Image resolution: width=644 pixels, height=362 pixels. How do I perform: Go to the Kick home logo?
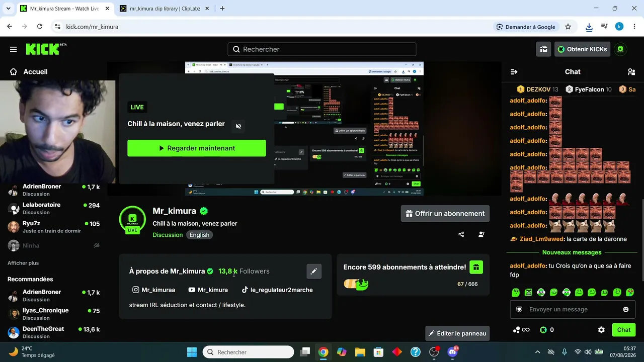click(x=46, y=49)
